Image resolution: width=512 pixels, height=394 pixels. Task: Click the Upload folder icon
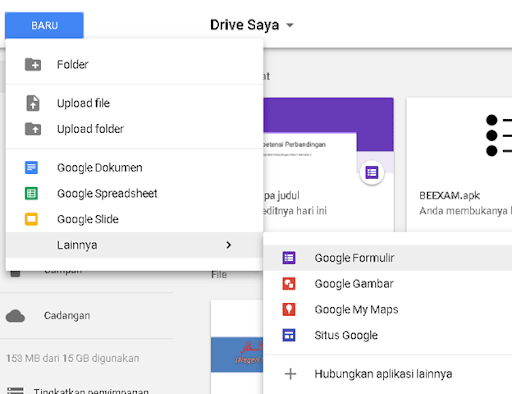pos(33,129)
